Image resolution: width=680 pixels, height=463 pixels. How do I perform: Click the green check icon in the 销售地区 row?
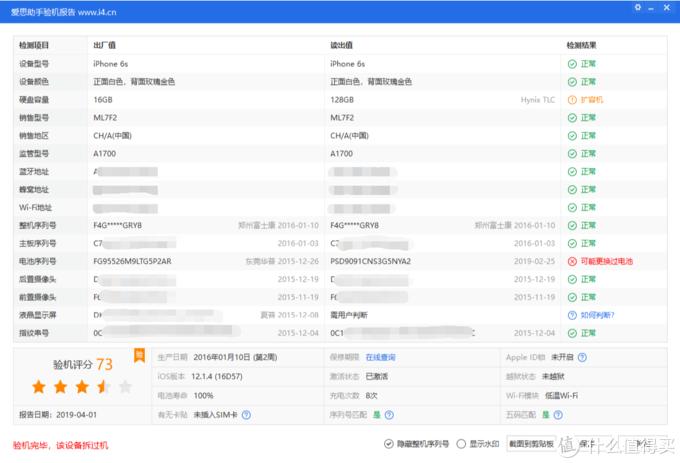tap(572, 136)
